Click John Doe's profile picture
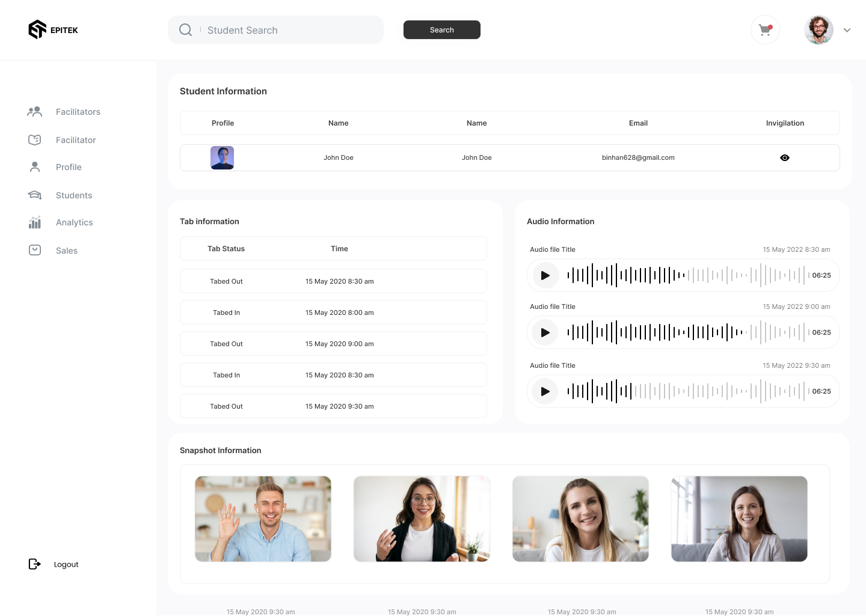The width and height of the screenshot is (866, 616). coord(222,157)
